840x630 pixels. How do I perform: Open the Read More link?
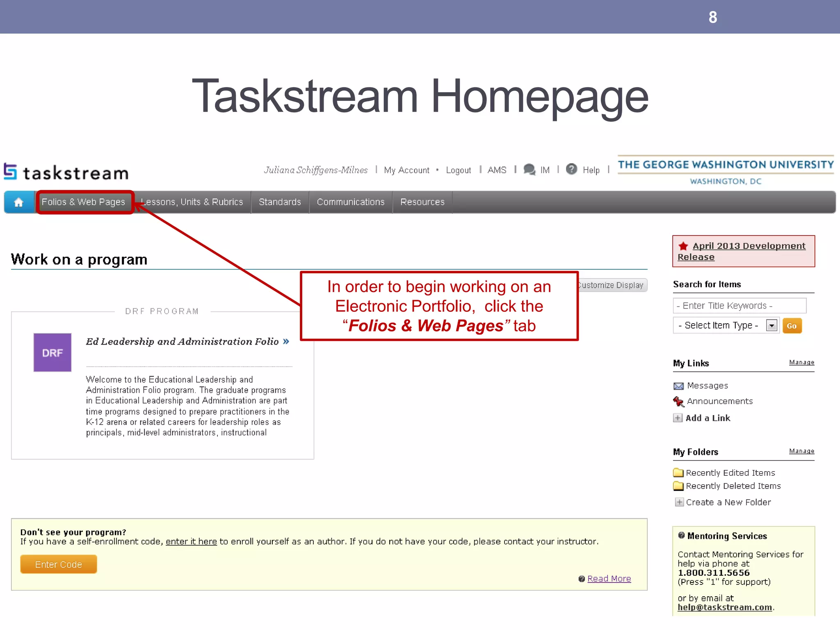click(609, 579)
